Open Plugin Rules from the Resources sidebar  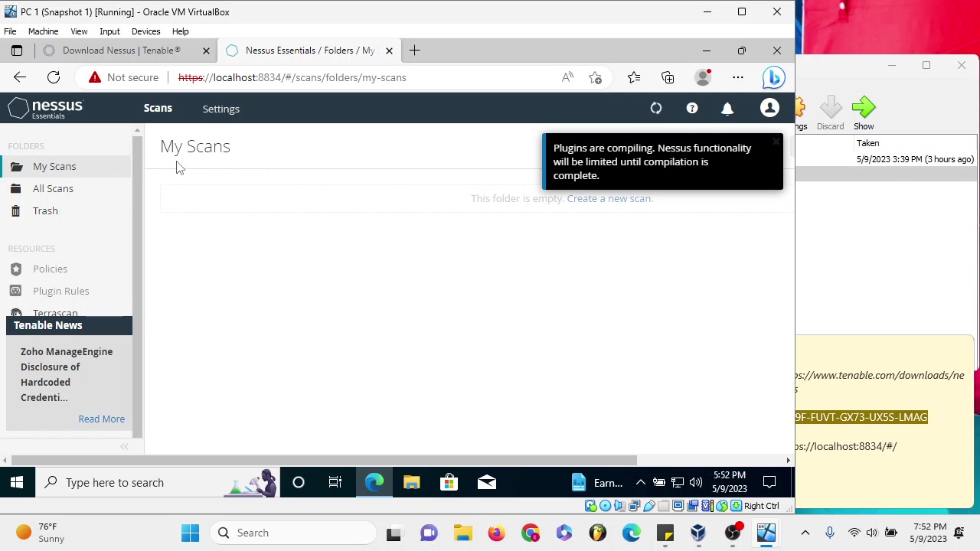[x=60, y=291]
